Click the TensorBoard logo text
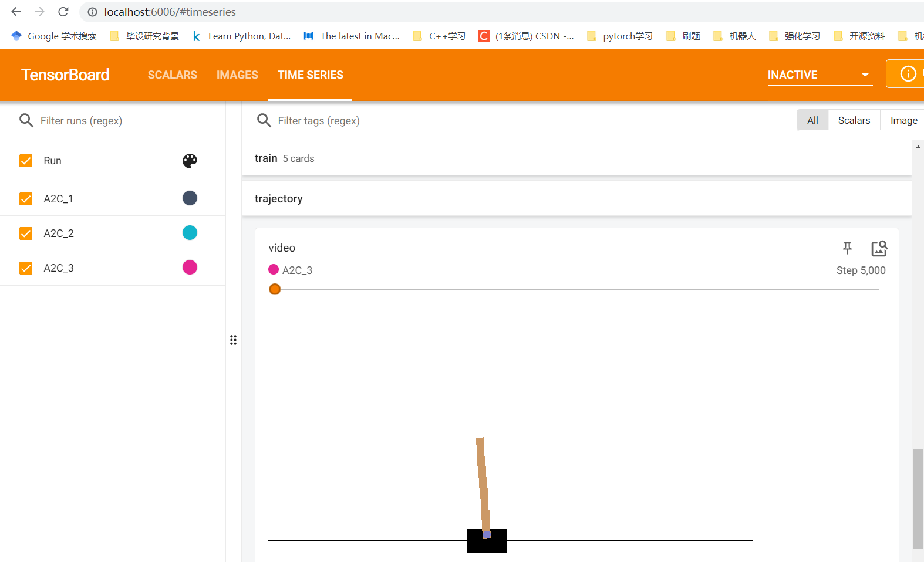The height and width of the screenshot is (562, 924). pyautogui.click(x=65, y=75)
